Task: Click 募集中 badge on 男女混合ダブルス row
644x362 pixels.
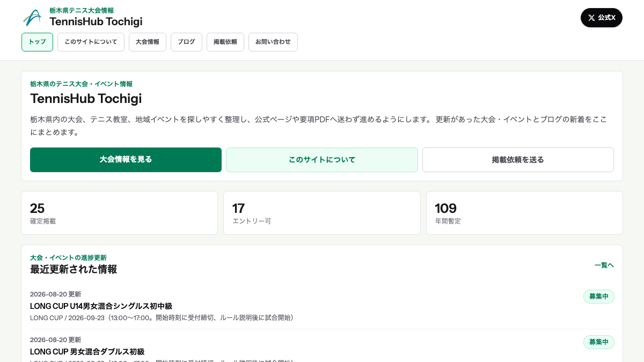Action: 599,342
